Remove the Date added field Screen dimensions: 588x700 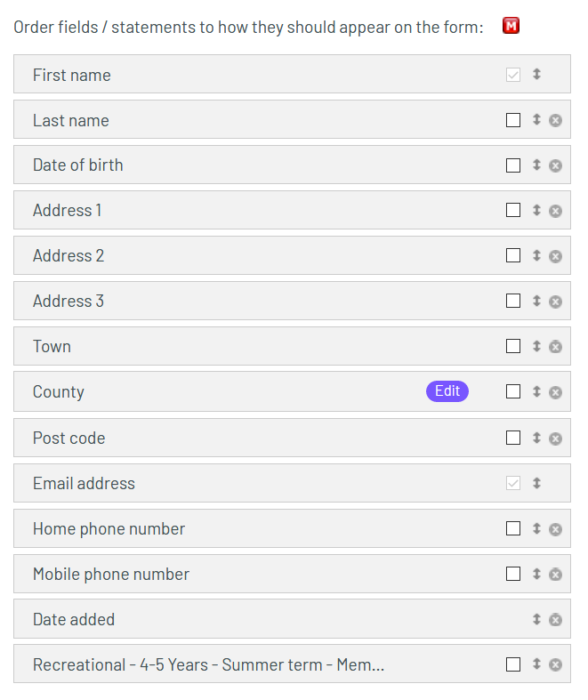coord(555,620)
